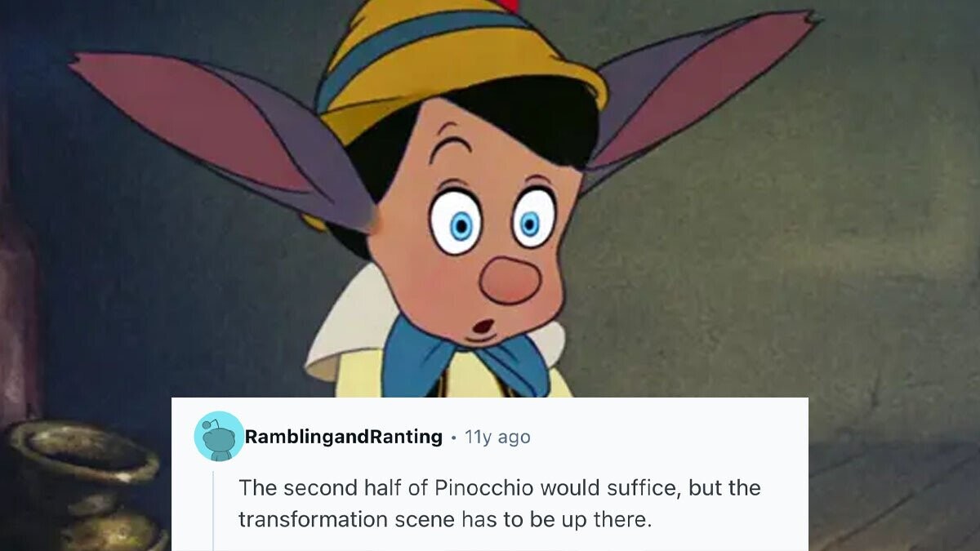The width and height of the screenshot is (980, 551).
Task: Click the Reddit user avatar icon
Action: point(219,436)
